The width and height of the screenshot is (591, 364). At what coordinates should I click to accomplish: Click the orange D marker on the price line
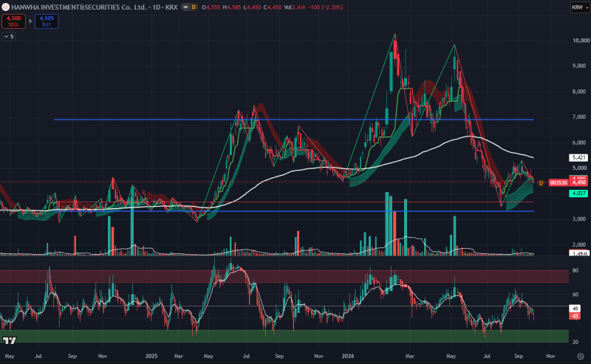[x=541, y=183]
